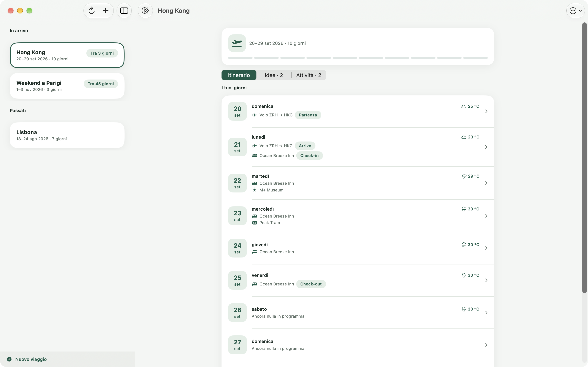The height and width of the screenshot is (367, 588).
Task: Click the vertical scrollbar on the right
Action: (584, 158)
